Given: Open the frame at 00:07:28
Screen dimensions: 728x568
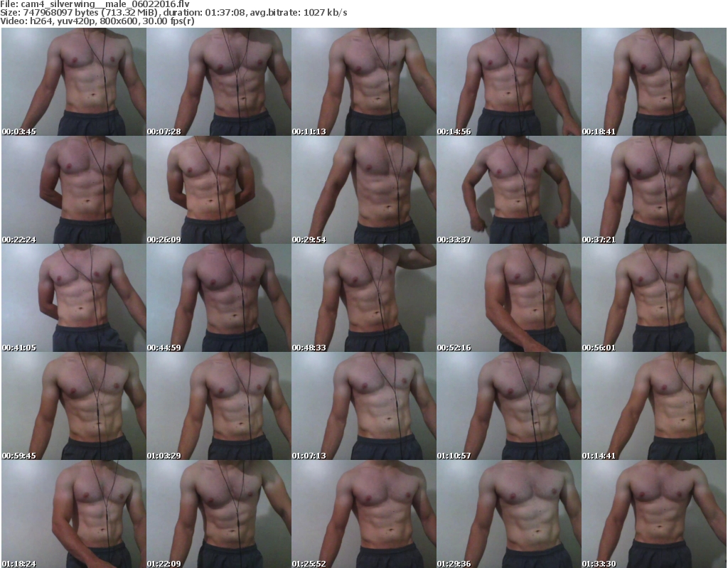Looking at the screenshot, I should click(x=219, y=82).
